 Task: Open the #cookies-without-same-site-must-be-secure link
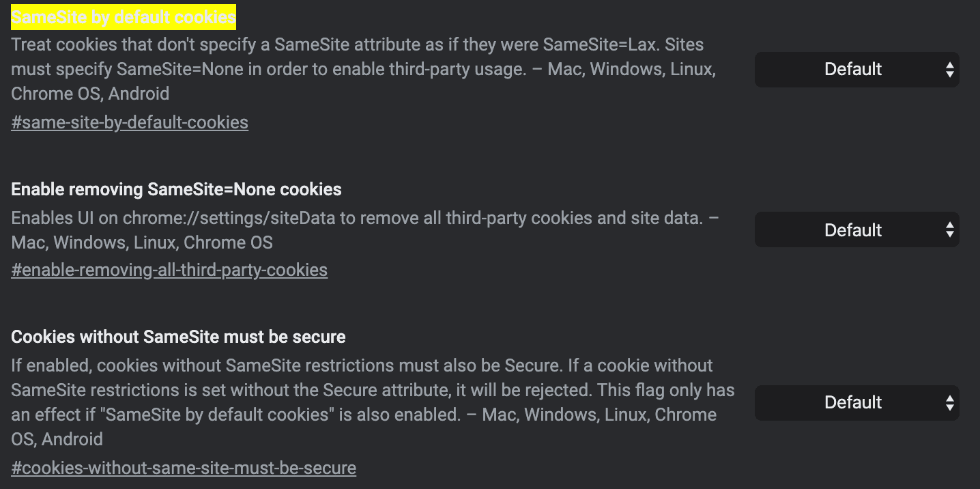pyautogui.click(x=183, y=468)
